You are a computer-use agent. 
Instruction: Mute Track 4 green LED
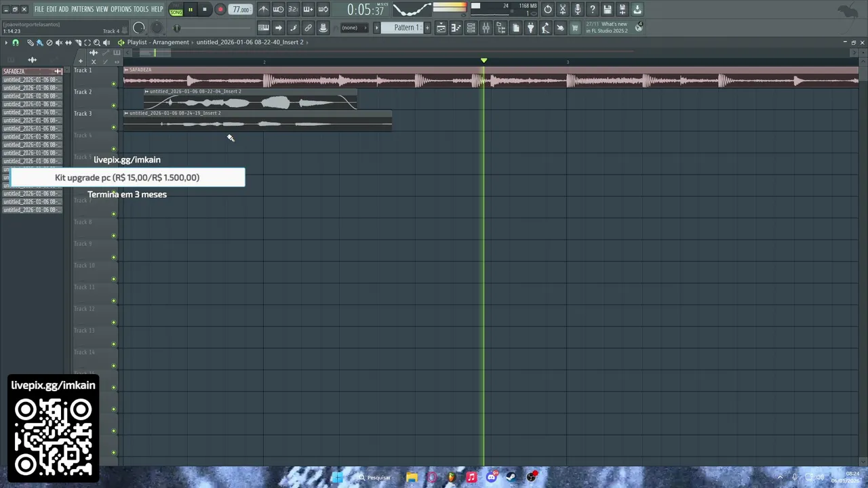click(x=113, y=149)
